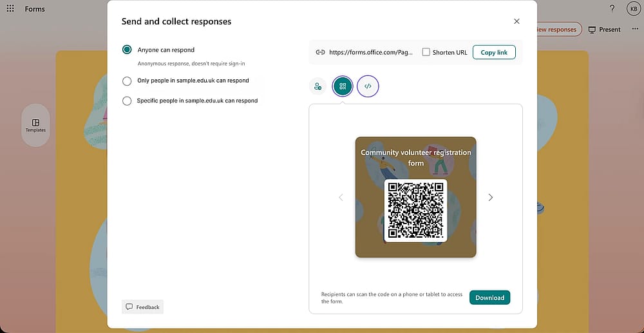
Task: Select the QR code share icon
Action: (343, 86)
